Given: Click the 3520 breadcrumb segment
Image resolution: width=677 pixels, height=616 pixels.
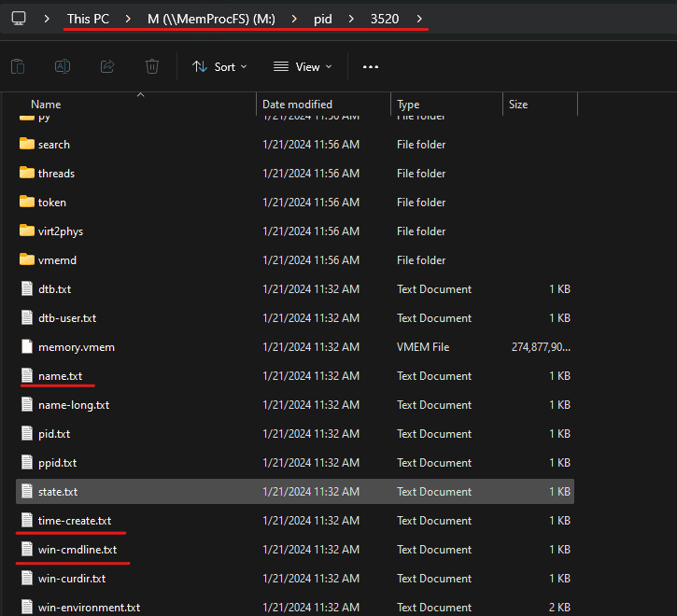Looking at the screenshot, I should point(385,19).
